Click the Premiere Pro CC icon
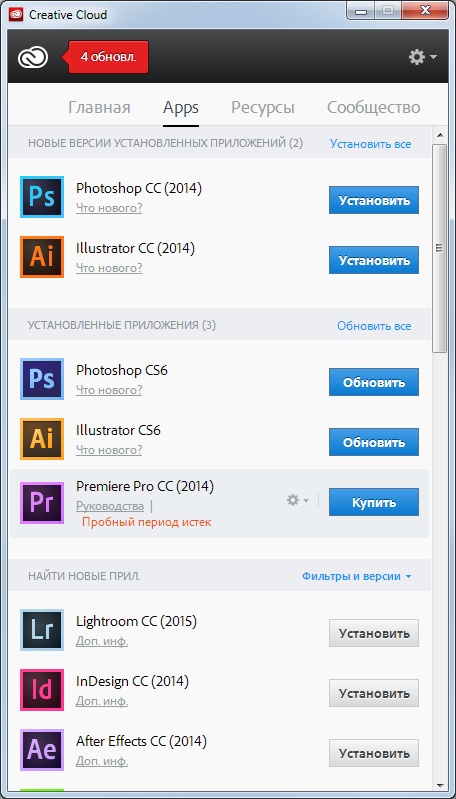This screenshot has height=799, width=456. pyautogui.click(x=42, y=503)
